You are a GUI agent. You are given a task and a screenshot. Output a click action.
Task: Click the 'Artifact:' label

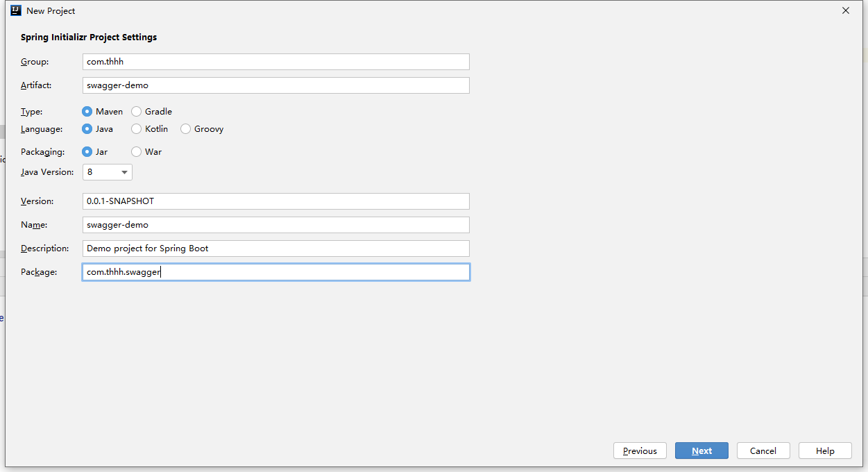click(x=36, y=85)
